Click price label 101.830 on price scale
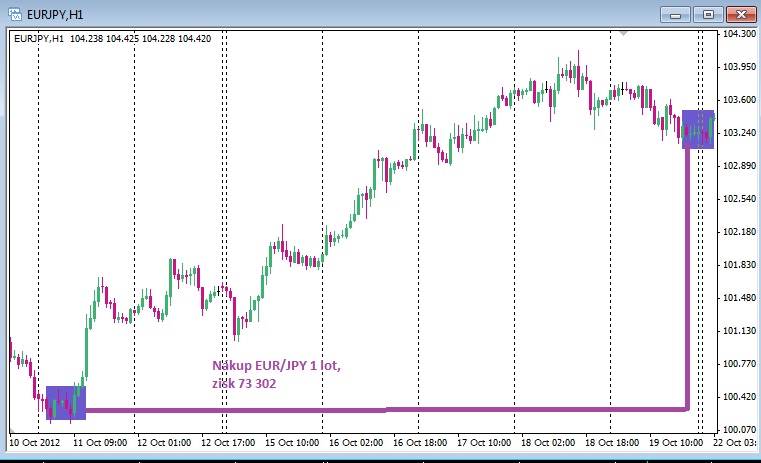 (x=739, y=265)
